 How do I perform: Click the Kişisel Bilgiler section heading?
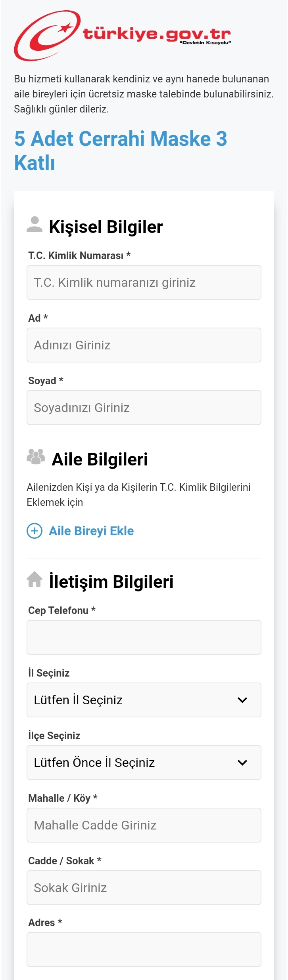[x=106, y=227]
